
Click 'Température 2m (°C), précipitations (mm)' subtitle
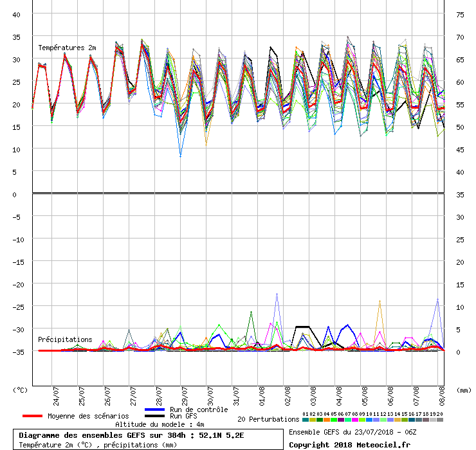[98, 445]
